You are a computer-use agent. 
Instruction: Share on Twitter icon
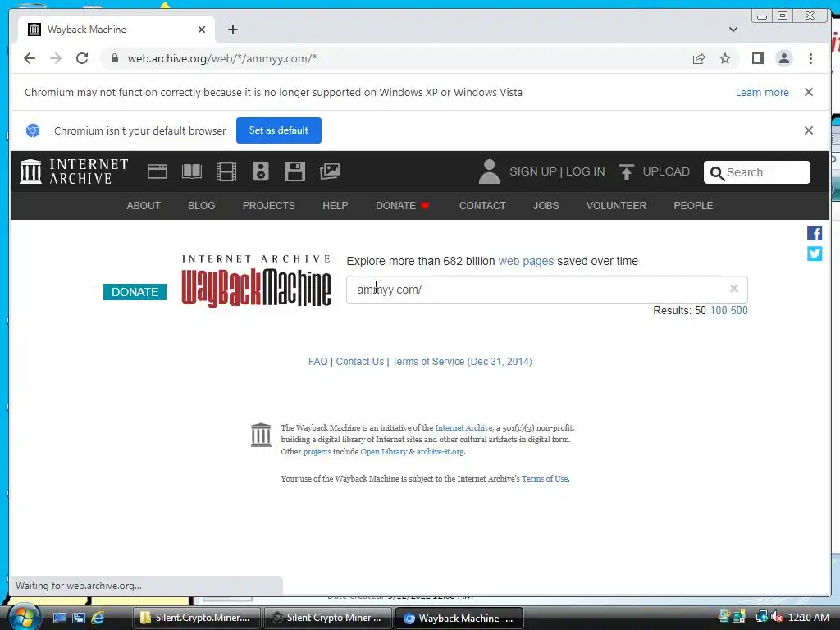click(x=815, y=253)
